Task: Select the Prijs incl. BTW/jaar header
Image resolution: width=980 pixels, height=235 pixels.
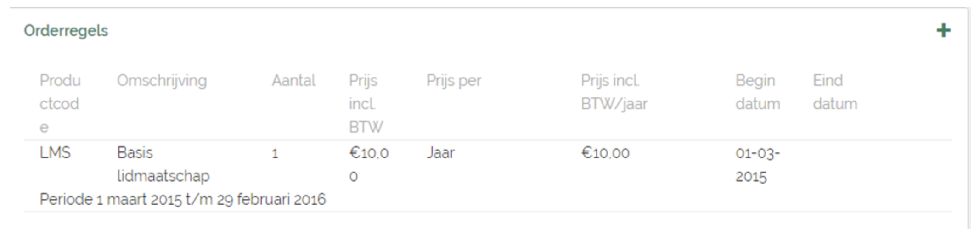Action: coord(614,92)
